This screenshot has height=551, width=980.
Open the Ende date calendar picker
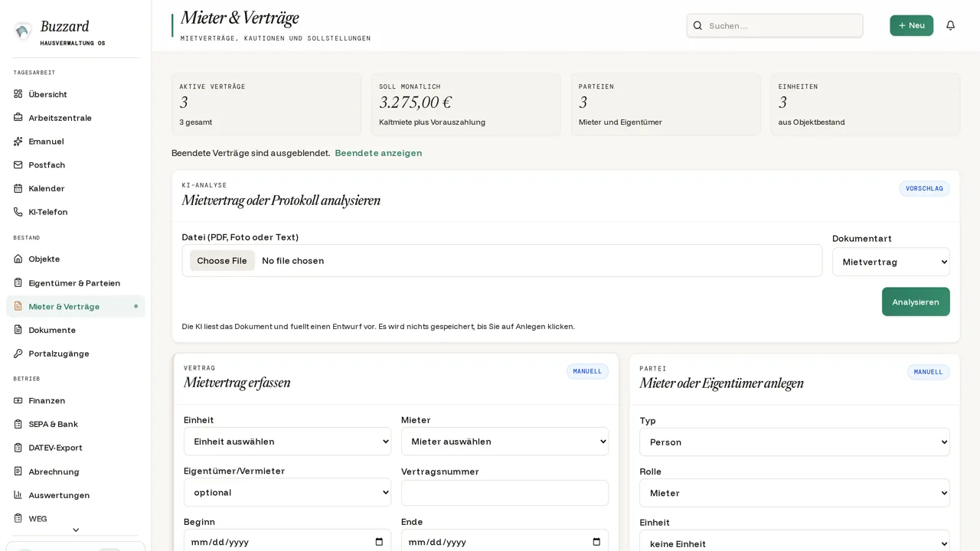[x=596, y=542]
